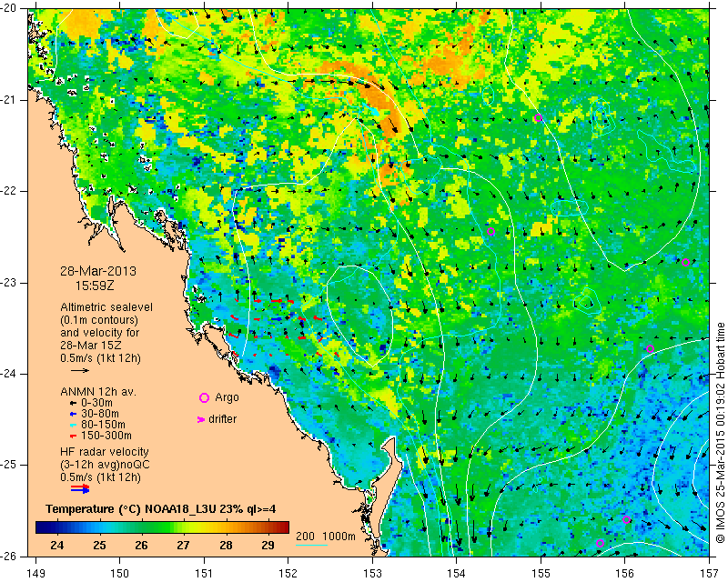Click the cyan 200m depth contour legend line
728x582 pixels.
pyautogui.click(x=311, y=545)
